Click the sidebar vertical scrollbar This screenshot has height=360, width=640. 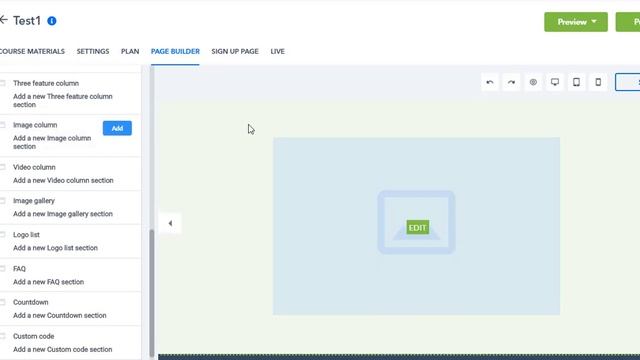tap(152, 293)
